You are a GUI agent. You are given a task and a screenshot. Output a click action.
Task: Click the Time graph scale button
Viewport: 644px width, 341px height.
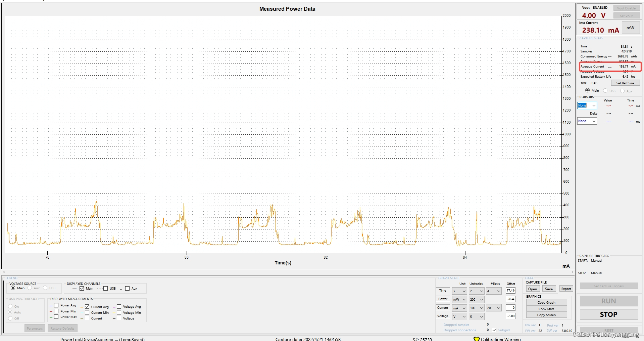tap(443, 291)
